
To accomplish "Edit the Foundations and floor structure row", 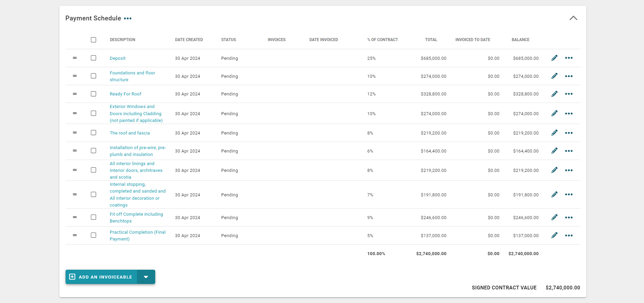I will coord(554,76).
